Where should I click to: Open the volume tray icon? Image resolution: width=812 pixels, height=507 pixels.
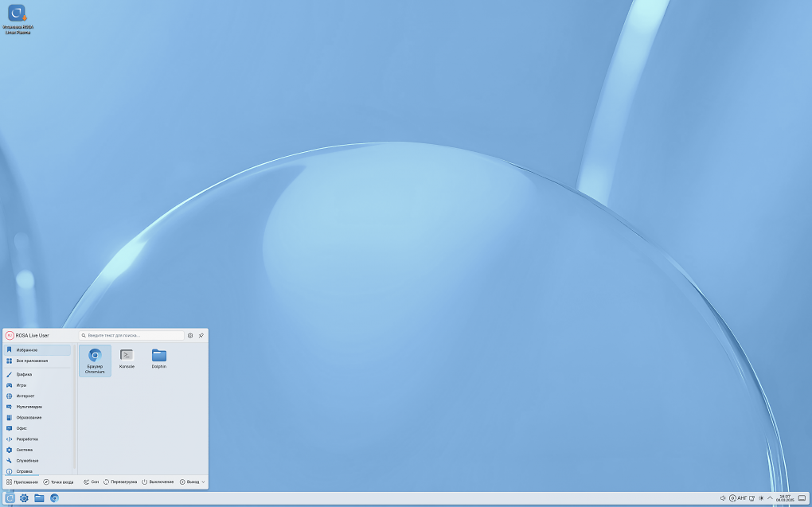tap(723, 498)
